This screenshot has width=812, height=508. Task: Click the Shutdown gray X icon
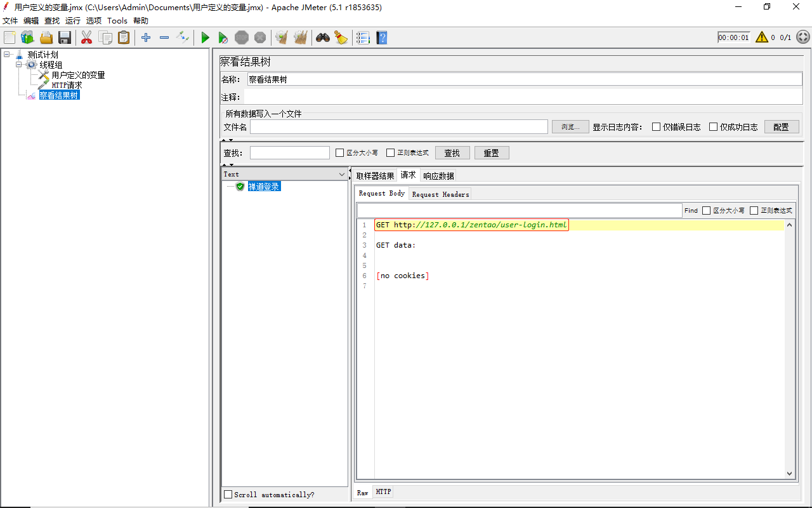[x=260, y=38]
